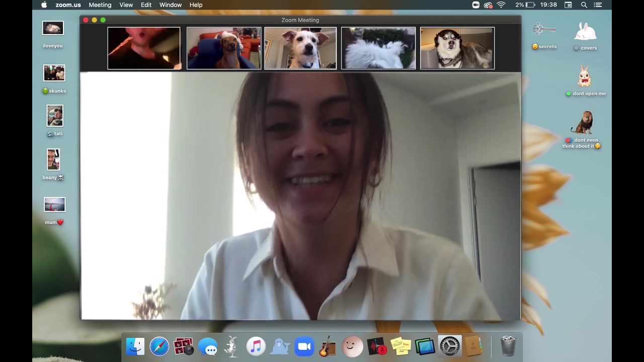Open System Preferences in the dock
The image size is (644, 362).
(x=449, y=347)
